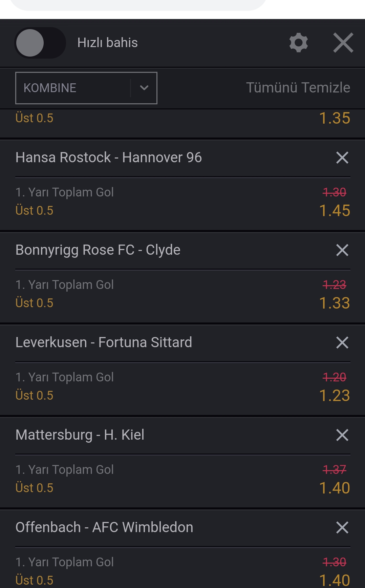This screenshot has height=588, width=365.
Task: Open bet slip settings gear
Action: coord(299,43)
